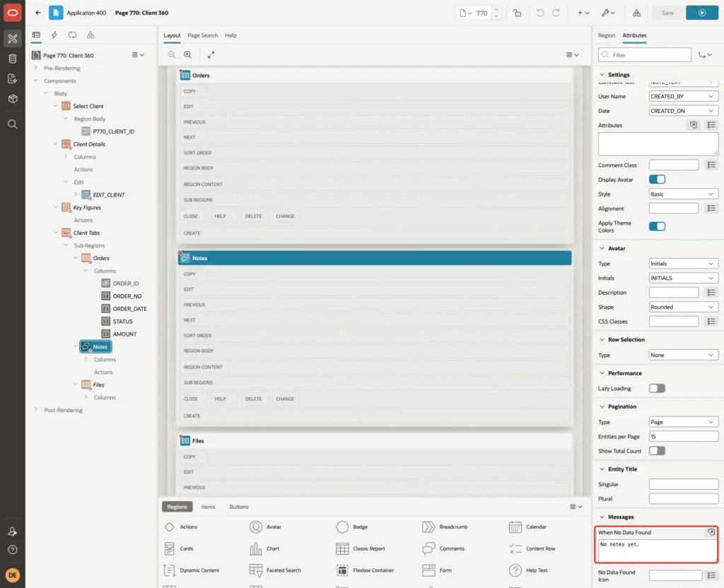Click the back arrow in header
724x588 pixels.
tap(38, 13)
